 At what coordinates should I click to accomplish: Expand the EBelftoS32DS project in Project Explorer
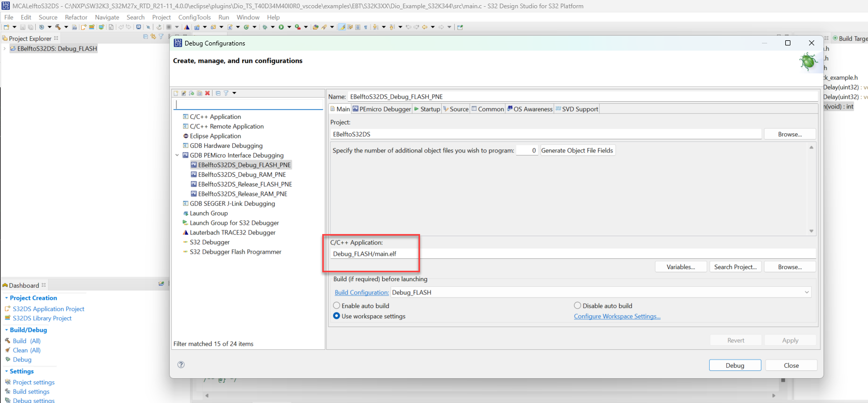pos(5,49)
